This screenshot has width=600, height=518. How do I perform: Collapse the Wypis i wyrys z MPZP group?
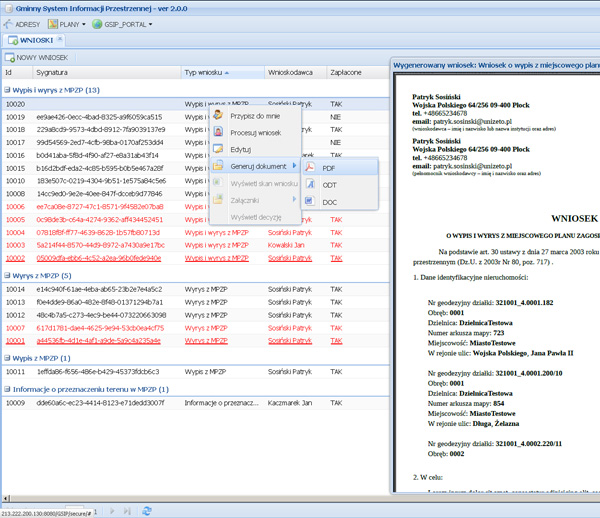coord(7,90)
